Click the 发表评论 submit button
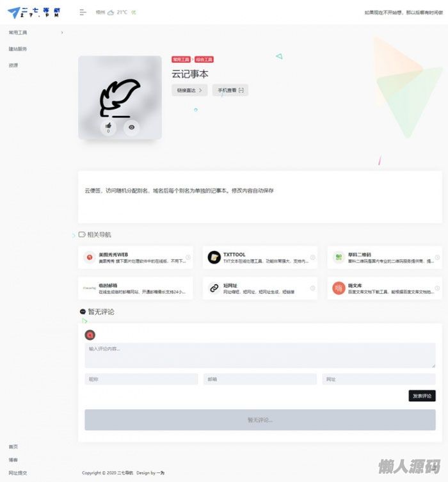Viewport: 448px width, 482px height. tap(422, 396)
